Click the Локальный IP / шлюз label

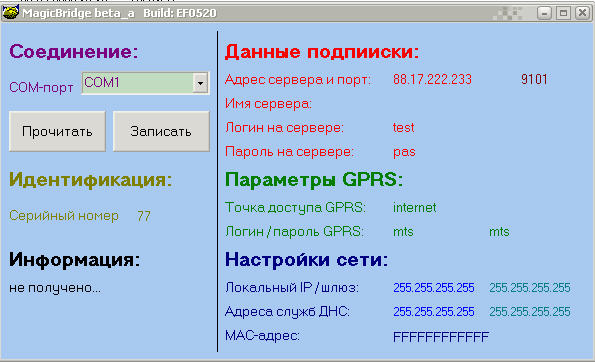(291, 288)
